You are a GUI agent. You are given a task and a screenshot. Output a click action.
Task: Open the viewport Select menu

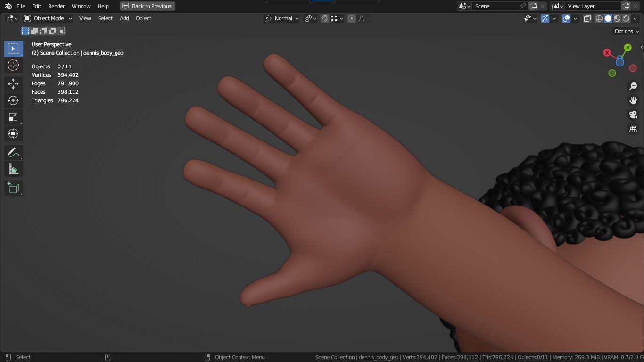tap(105, 18)
